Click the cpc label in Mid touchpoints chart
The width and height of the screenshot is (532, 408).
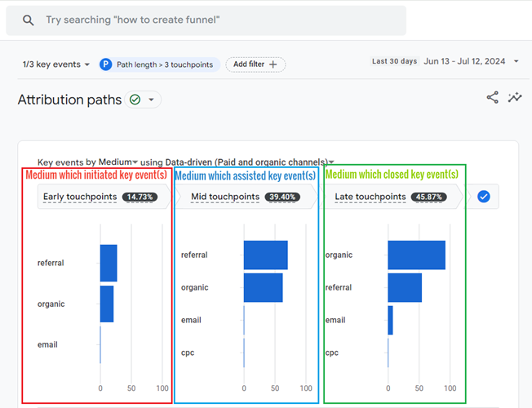click(x=188, y=353)
